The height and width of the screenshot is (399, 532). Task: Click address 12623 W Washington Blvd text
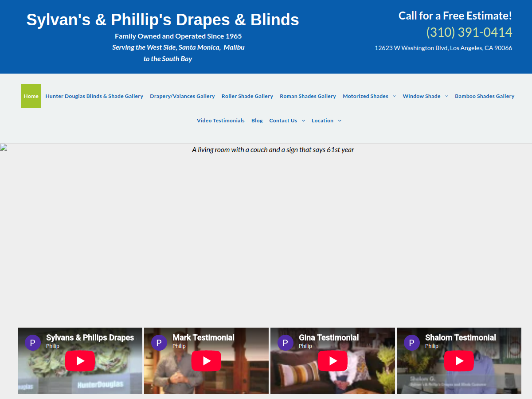(443, 48)
